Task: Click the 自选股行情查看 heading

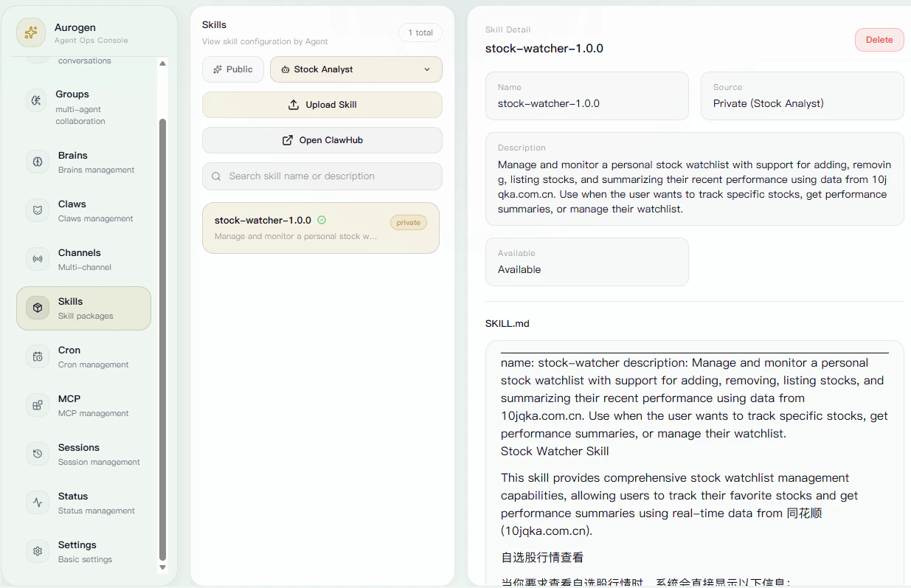Action: pos(542,557)
